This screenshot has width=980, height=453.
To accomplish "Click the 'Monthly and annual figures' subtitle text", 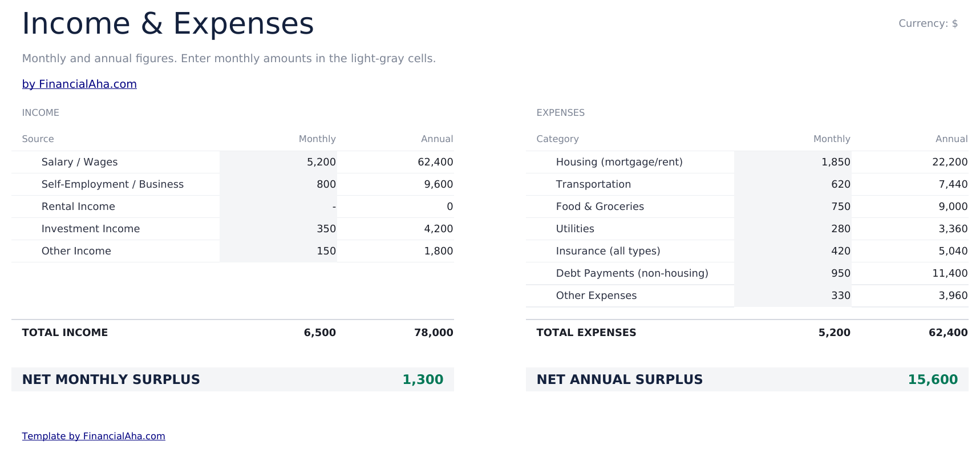I will click(x=229, y=59).
